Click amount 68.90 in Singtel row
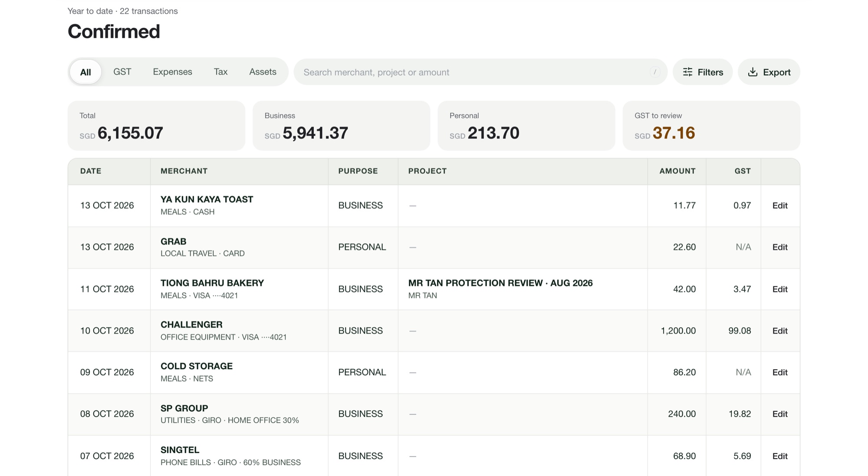Image resolution: width=868 pixels, height=476 pixels. pos(684,456)
